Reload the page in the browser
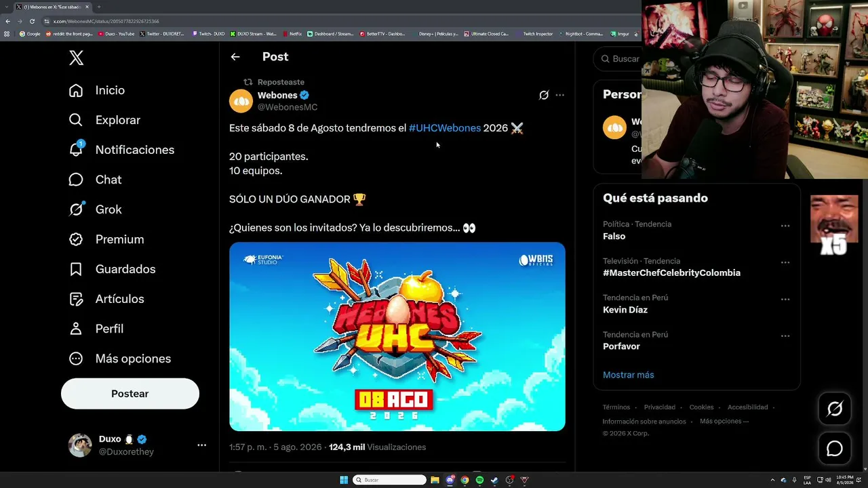Image resolution: width=868 pixels, height=488 pixels. (x=31, y=21)
